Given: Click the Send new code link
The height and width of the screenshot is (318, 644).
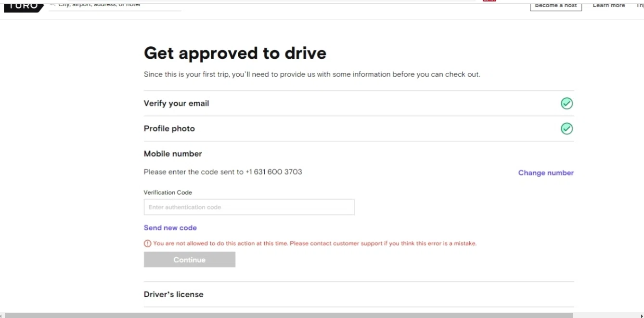Looking at the screenshot, I should pos(170,228).
